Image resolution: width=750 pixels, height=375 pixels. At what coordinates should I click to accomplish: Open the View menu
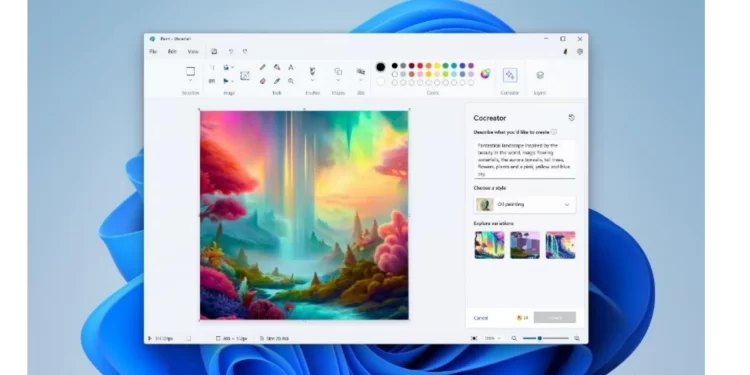[x=193, y=52]
